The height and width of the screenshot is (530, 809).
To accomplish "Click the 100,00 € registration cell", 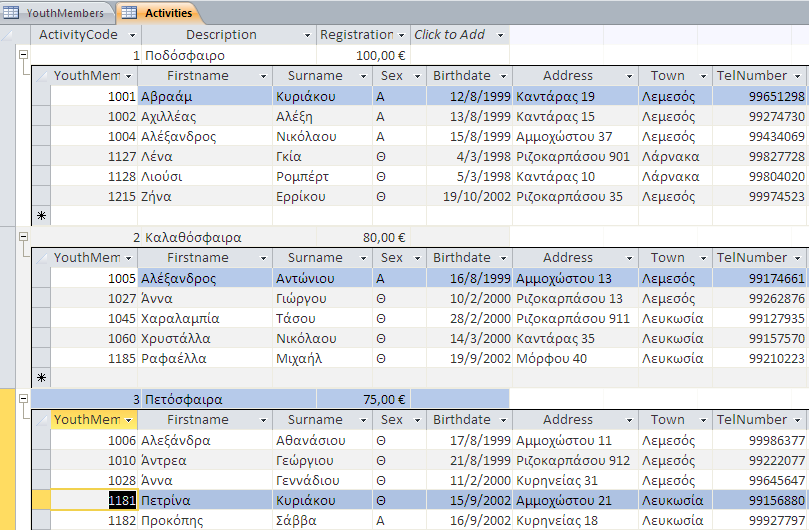I will (x=363, y=55).
